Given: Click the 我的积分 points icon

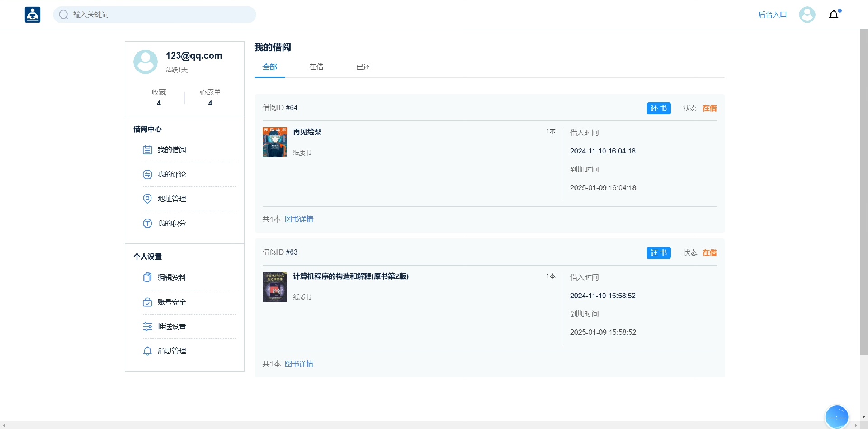Looking at the screenshot, I should pos(147,223).
